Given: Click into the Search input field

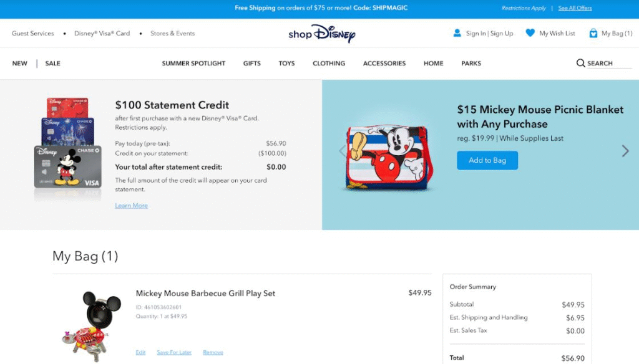Looking at the screenshot, I should coord(608,64).
